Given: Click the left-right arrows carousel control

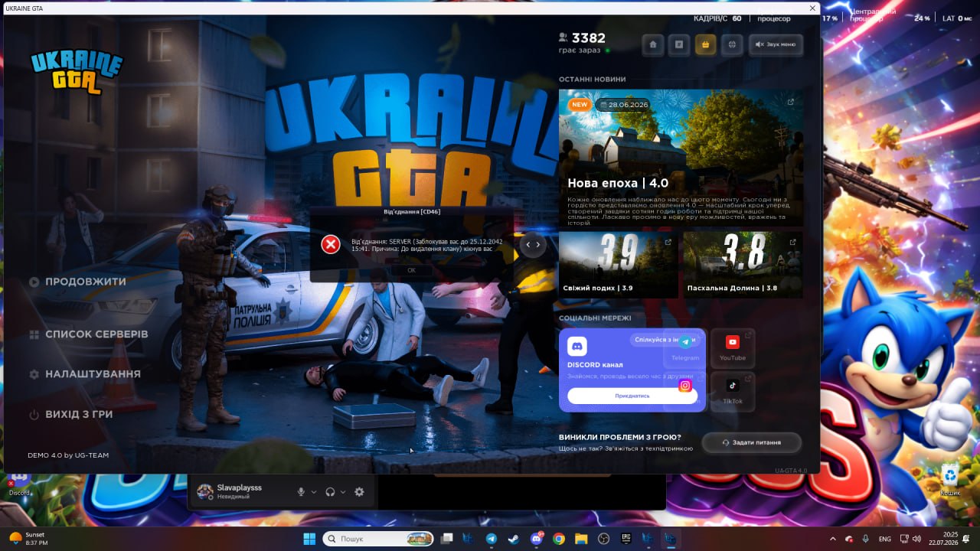Looking at the screenshot, I should pos(532,244).
